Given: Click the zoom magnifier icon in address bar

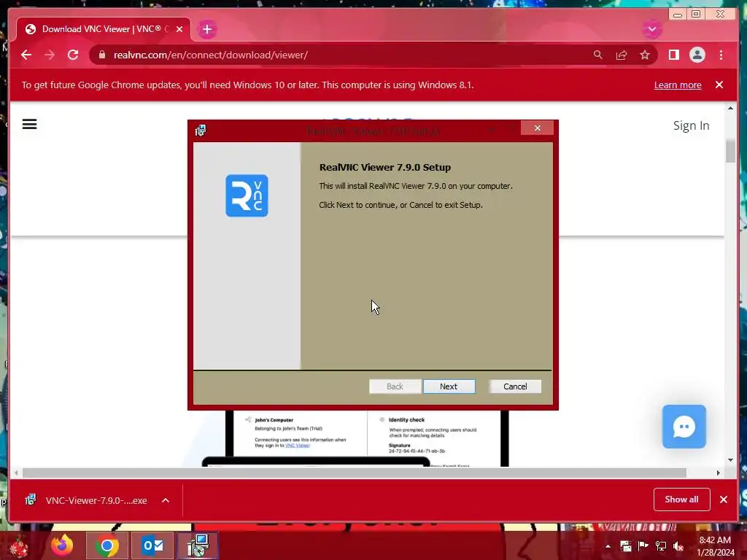Looking at the screenshot, I should click(x=598, y=55).
